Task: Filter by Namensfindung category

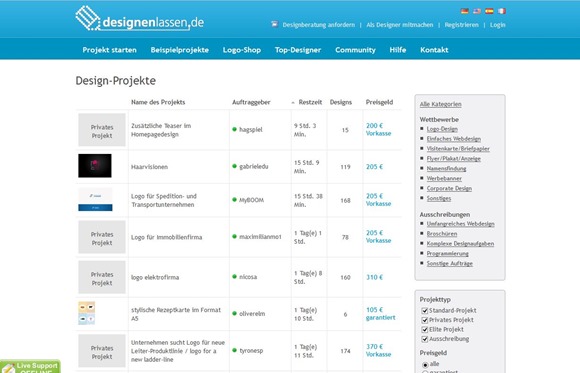Action: (x=446, y=169)
